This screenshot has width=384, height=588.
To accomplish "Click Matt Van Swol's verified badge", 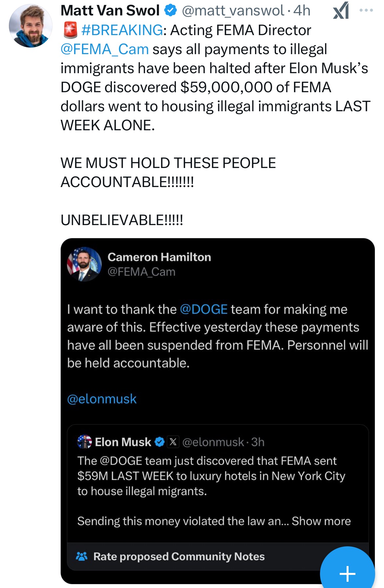I will (170, 10).
